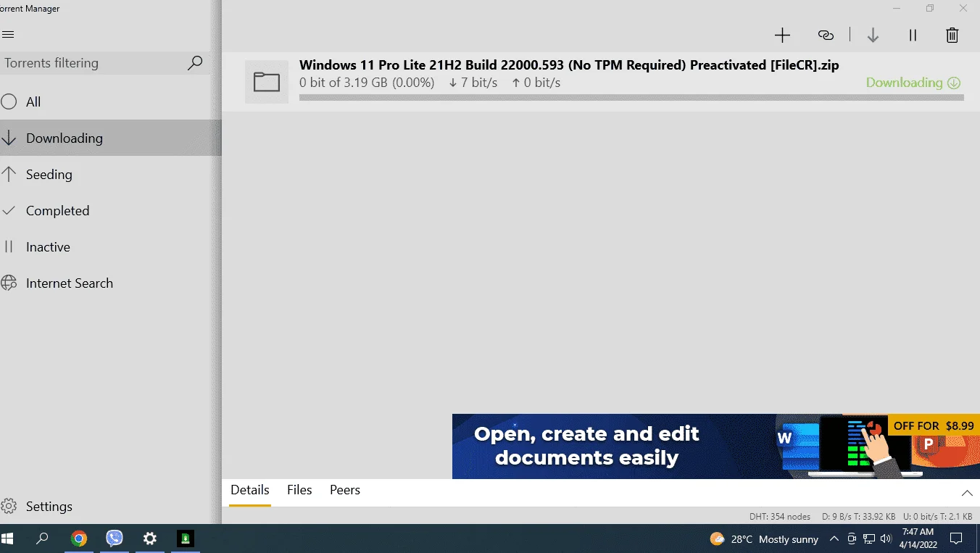This screenshot has width=980, height=553.
Task: Delete the torrent using the trash icon
Action: 952,35
